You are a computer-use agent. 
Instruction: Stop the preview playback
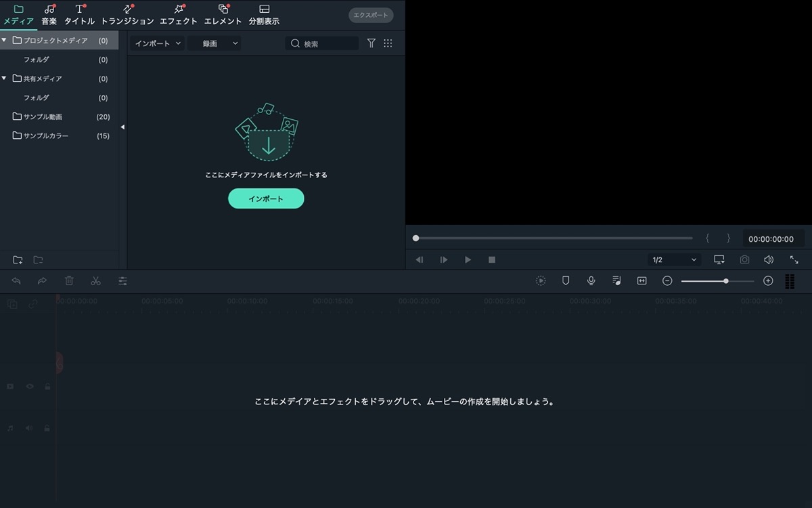[x=492, y=259]
